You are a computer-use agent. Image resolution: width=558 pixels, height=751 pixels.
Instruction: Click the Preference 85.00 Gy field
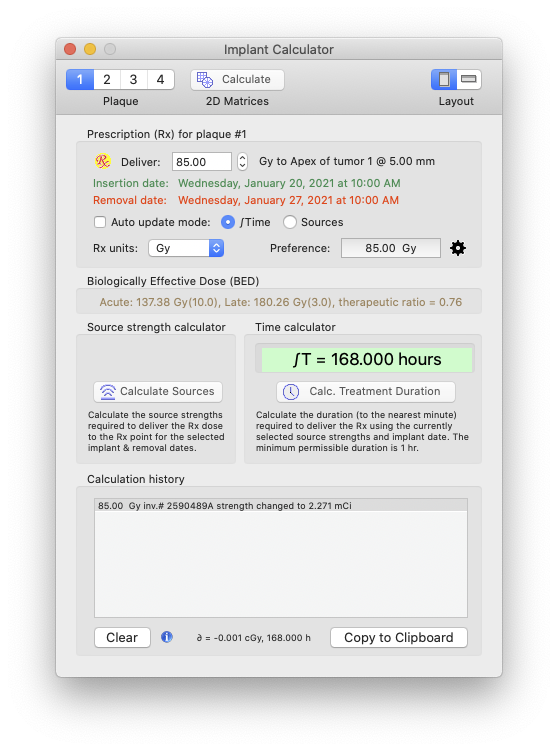tap(391, 248)
